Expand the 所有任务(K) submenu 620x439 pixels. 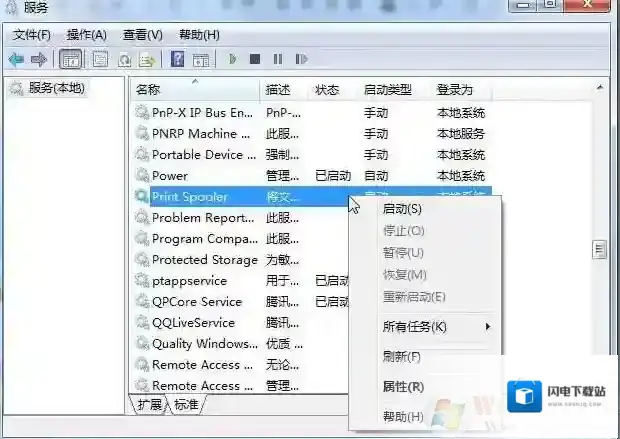point(414,327)
